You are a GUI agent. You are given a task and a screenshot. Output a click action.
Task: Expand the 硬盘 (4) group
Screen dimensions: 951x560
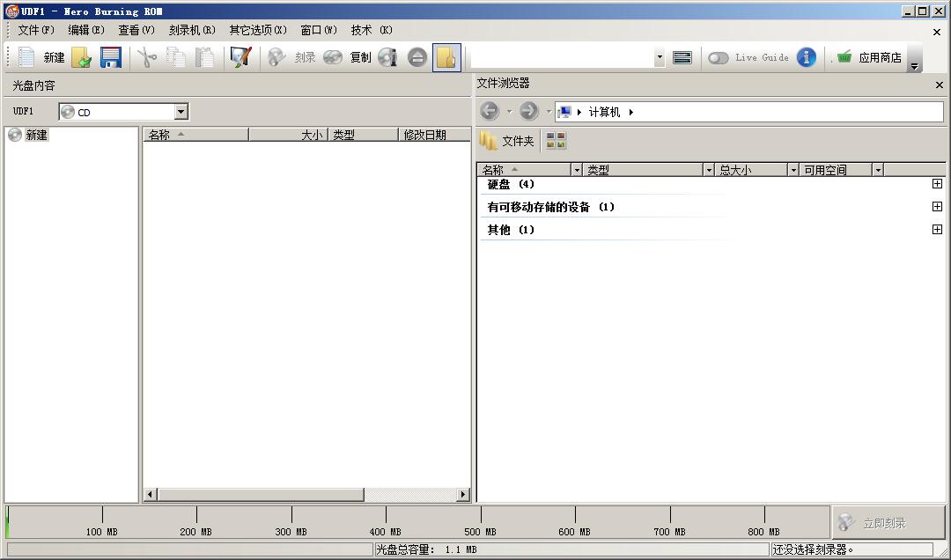[x=937, y=184]
